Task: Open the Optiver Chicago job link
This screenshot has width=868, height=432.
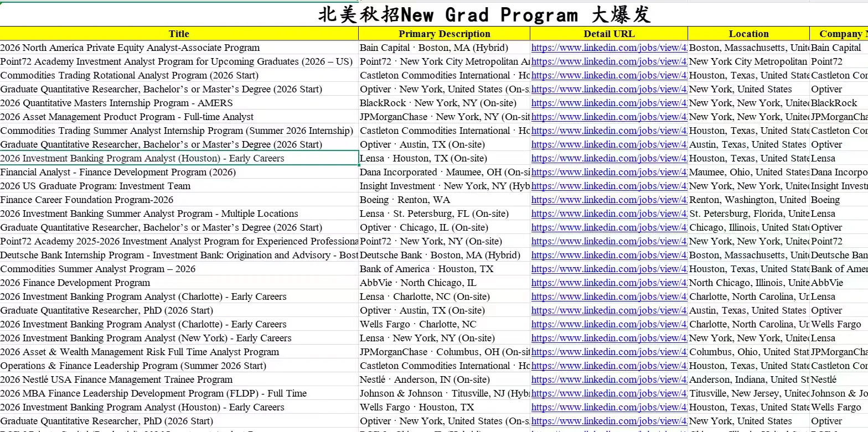Action: 609,228
